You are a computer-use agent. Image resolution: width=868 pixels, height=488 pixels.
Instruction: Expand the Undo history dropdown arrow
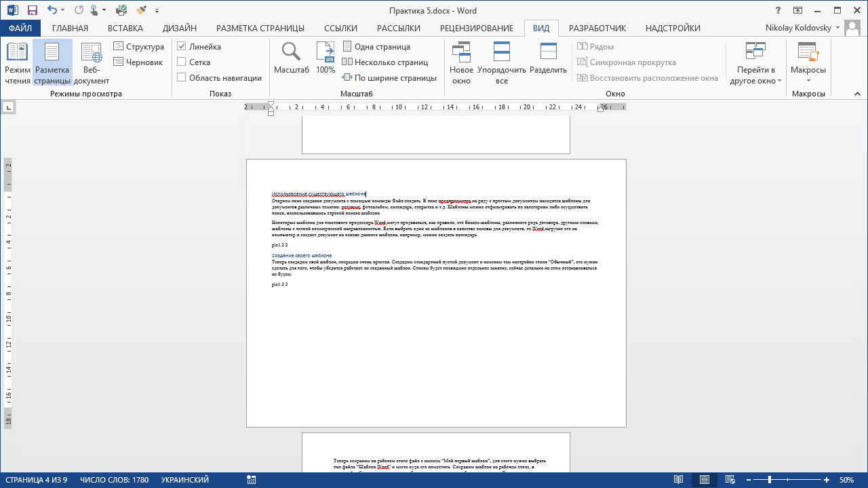pos(62,11)
